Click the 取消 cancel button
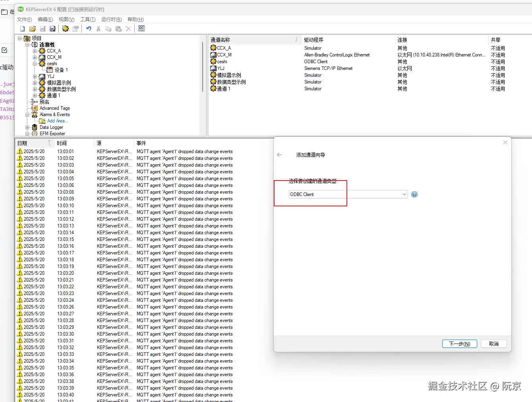Viewport: 532px width, 402px height. [494, 344]
